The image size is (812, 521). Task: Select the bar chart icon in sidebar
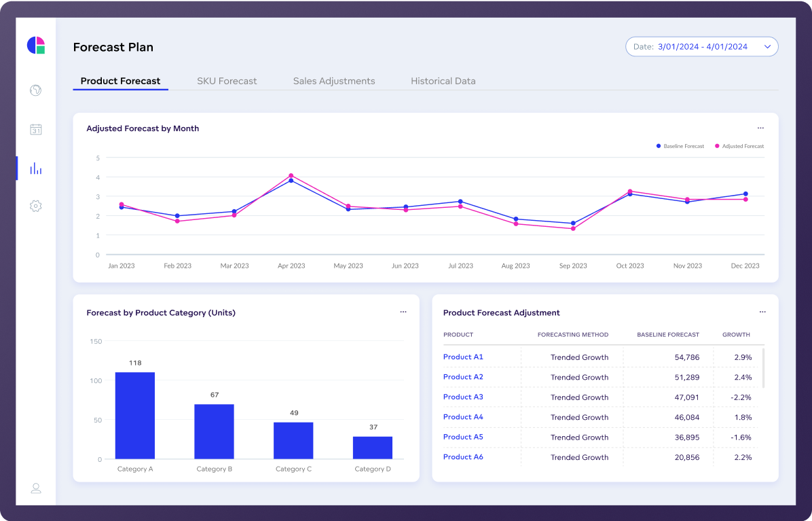[36, 168]
